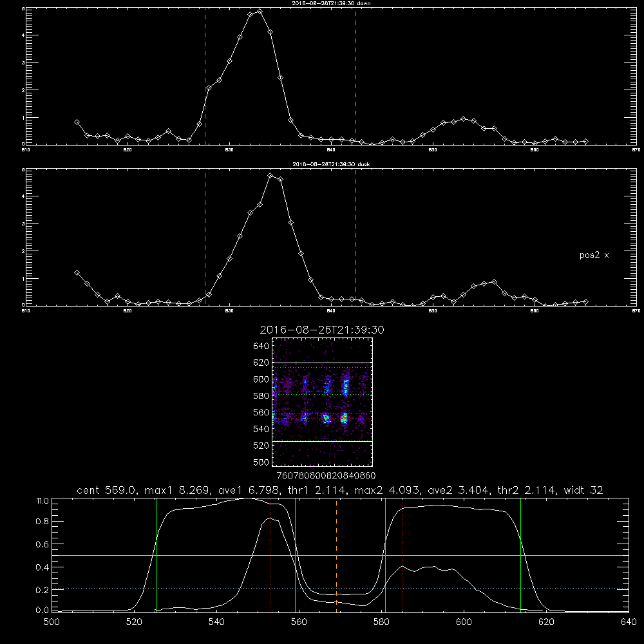Click the y-axis label '0.2' on bottom plot
Screen dimensions: 644x644
[43, 590]
